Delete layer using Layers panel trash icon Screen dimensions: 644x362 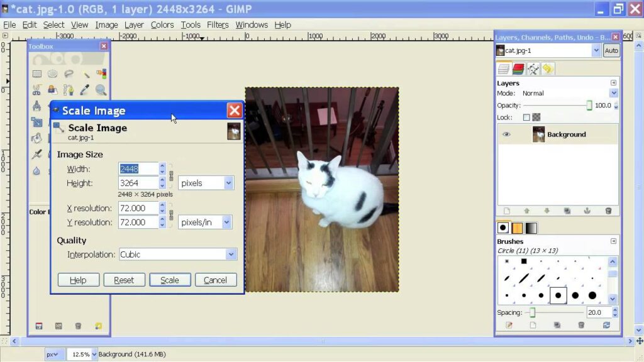(608, 211)
